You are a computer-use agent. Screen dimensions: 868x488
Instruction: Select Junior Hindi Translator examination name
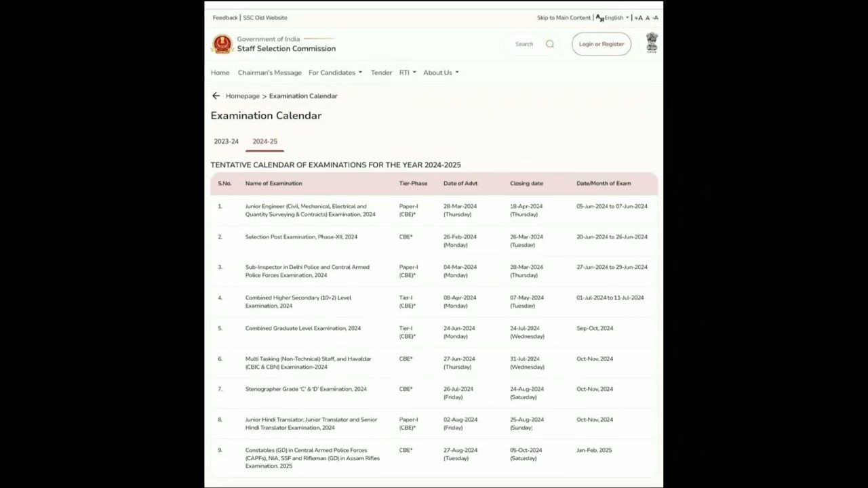[311, 424]
